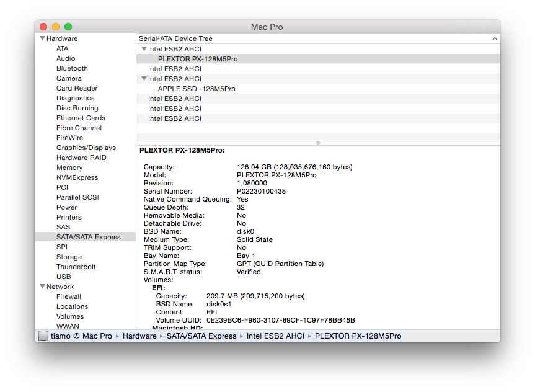Click tiamo の Mac Pro in path bar
Viewport: 535px width, 392px height.
point(81,336)
